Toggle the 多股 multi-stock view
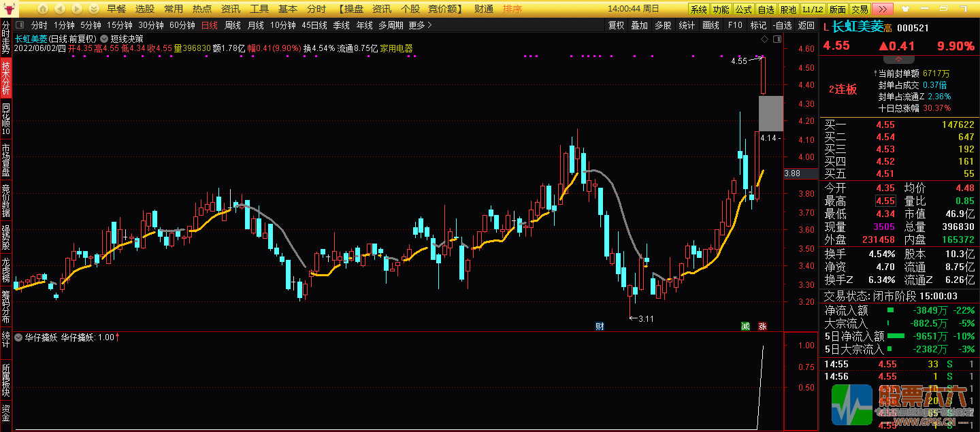 coord(663,25)
